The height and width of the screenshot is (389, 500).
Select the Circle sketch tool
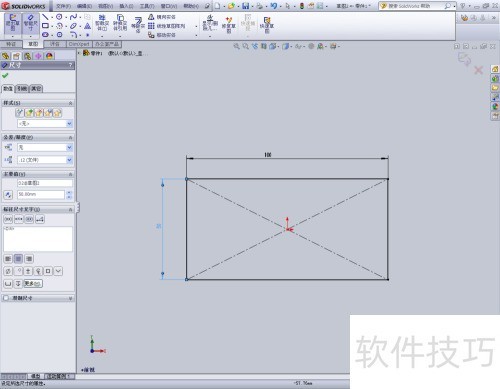point(59,17)
